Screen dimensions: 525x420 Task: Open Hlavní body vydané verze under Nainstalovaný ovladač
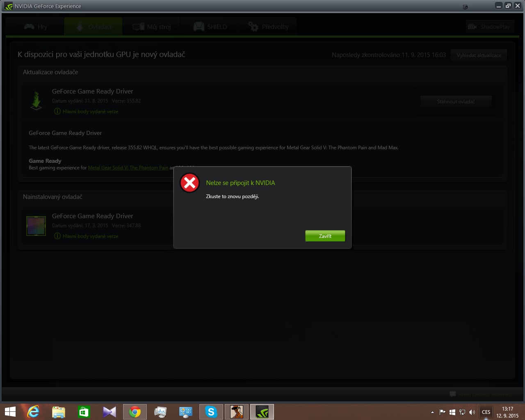(x=86, y=236)
